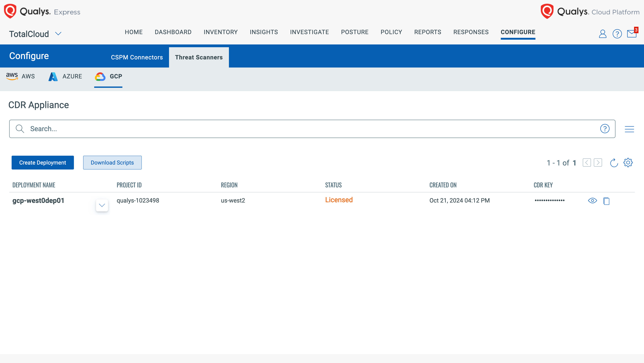This screenshot has height=363, width=644.
Task: Open the mail notifications icon
Action: pyautogui.click(x=632, y=33)
